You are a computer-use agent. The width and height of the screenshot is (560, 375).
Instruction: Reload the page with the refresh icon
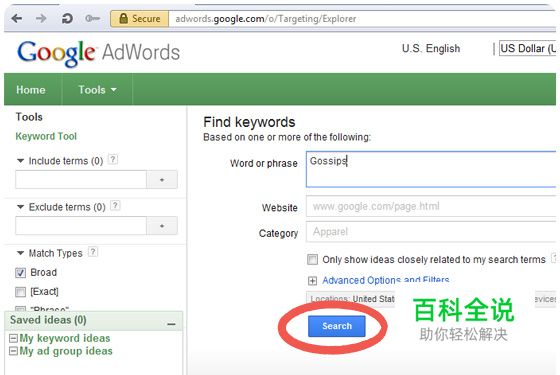(x=67, y=18)
